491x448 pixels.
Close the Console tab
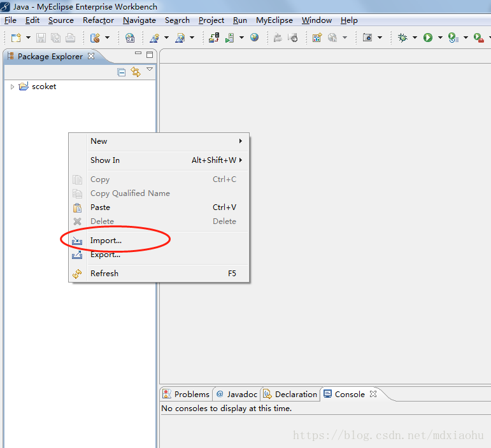tap(373, 394)
